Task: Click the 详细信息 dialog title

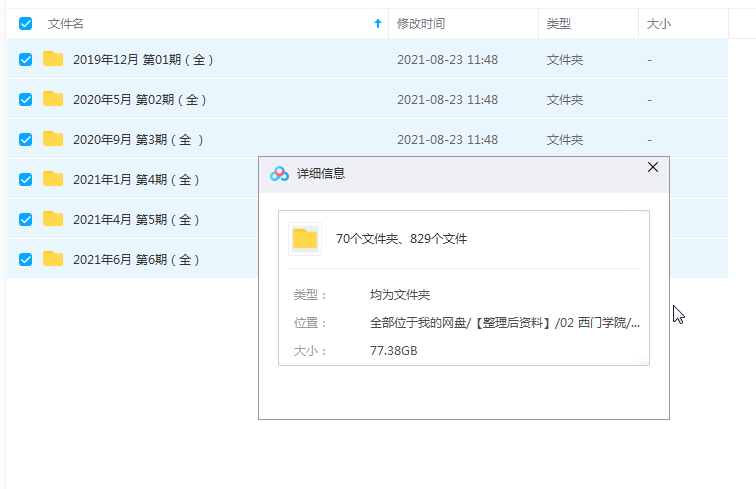Action: click(x=321, y=174)
